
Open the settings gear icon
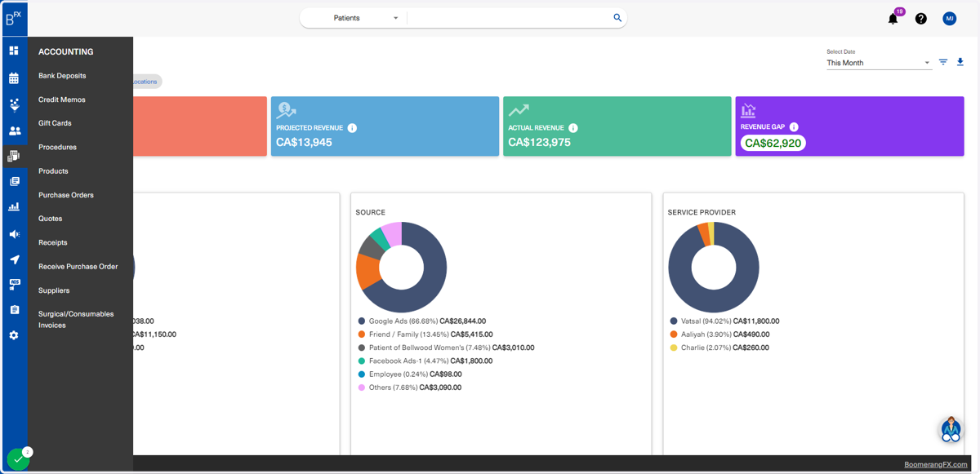(14, 335)
